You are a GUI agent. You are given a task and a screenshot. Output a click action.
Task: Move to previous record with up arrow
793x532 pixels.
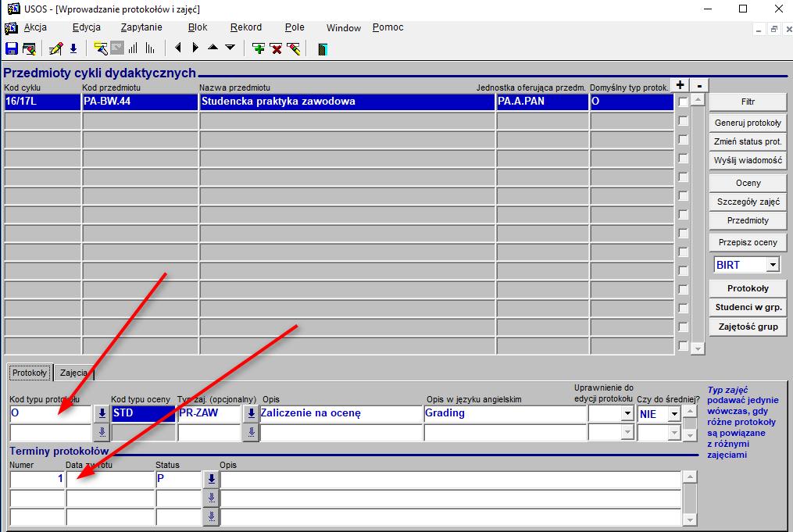pos(213,48)
